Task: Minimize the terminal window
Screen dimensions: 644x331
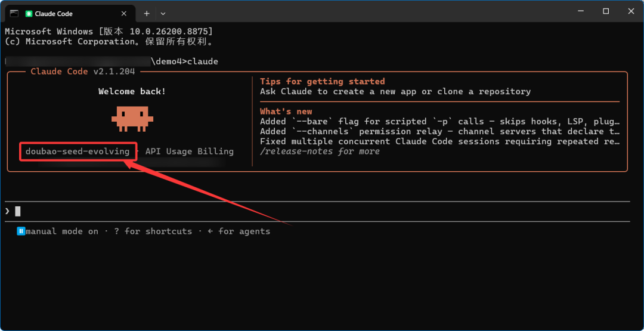Action: pos(580,11)
